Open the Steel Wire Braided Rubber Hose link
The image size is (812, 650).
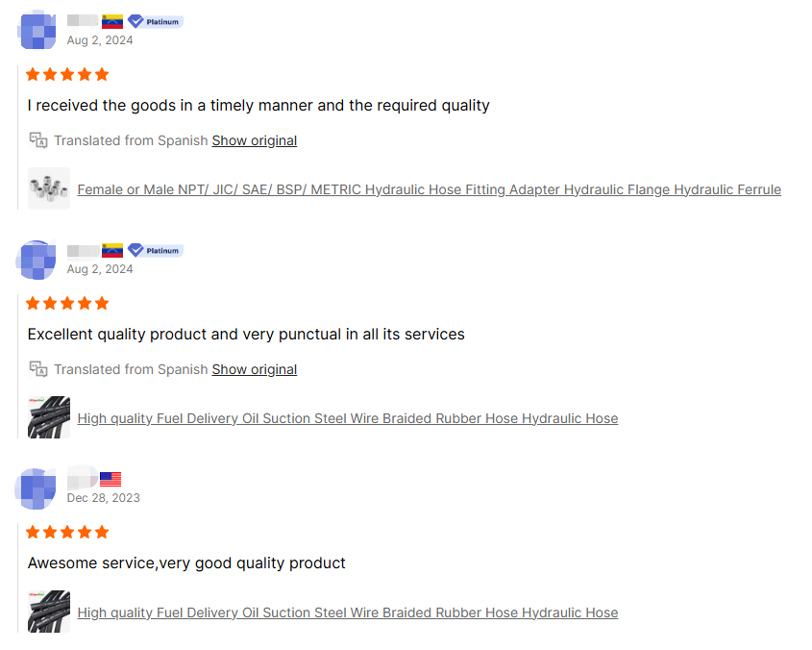pos(348,418)
